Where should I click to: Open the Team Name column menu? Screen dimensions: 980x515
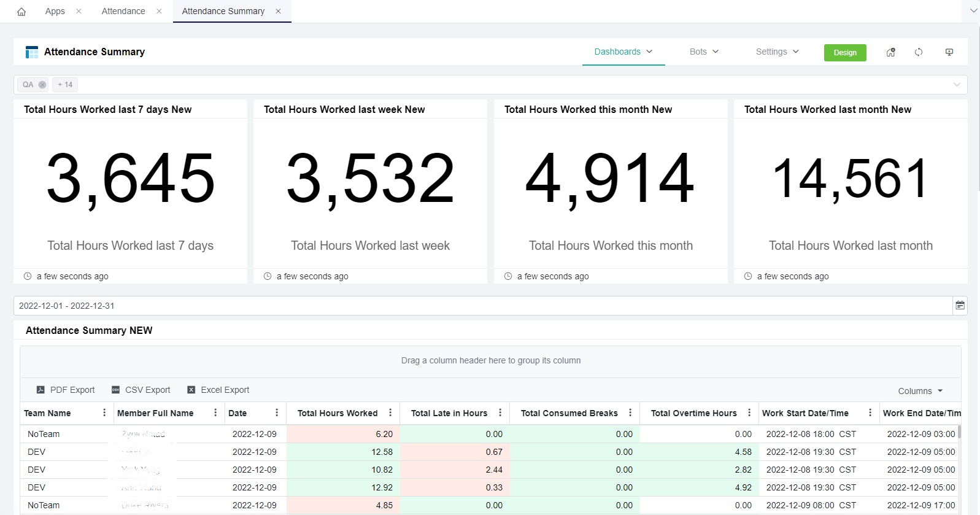pyautogui.click(x=104, y=413)
